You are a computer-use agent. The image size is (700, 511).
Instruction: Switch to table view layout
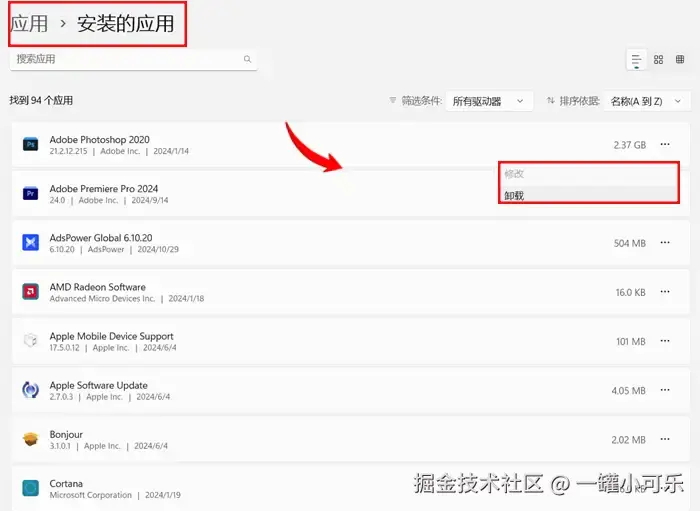(680, 59)
